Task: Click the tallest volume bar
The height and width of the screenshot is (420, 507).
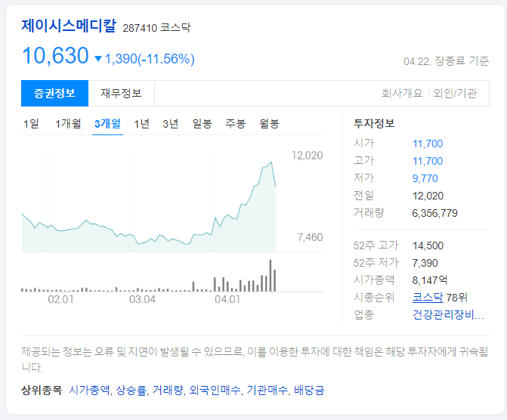Action: (x=271, y=276)
